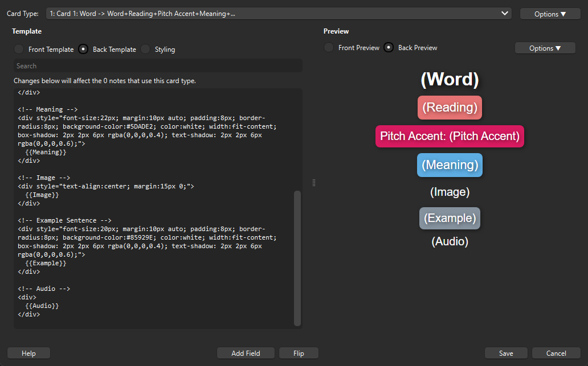The image size is (588, 366).
Task: Switch to the Styling editor option
Action: 146,50
